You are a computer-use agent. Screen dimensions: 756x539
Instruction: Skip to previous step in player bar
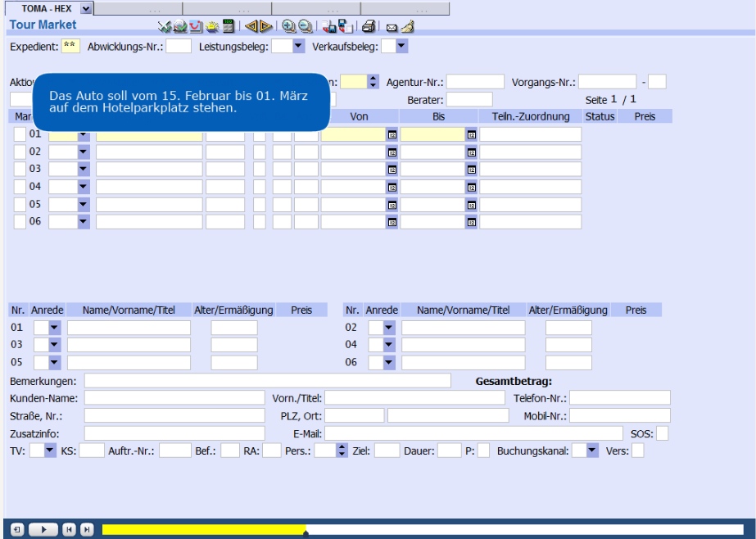[x=69, y=529]
